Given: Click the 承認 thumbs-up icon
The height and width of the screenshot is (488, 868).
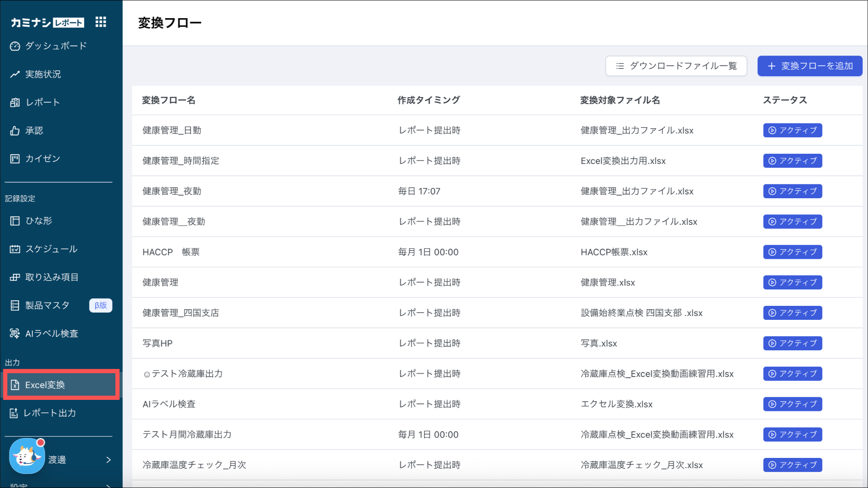Looking at the screenshot, I should coord(15,130).
